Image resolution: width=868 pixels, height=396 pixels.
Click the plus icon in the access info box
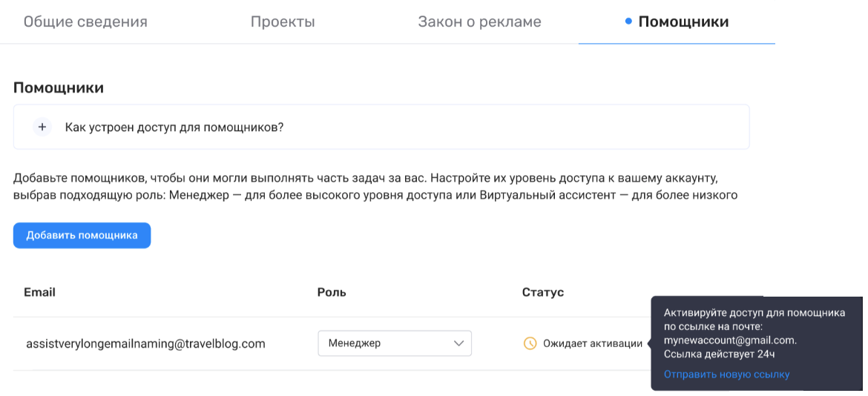point(42,127)
